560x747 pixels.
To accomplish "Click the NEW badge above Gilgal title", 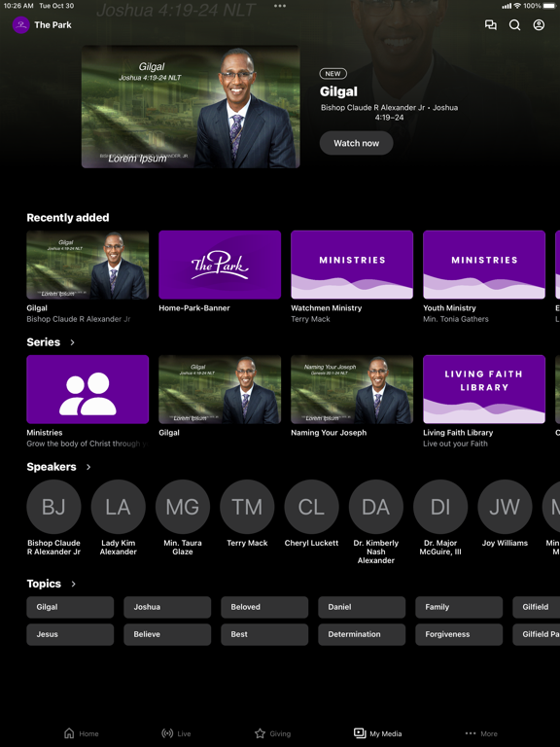I will tap(332, 74).
